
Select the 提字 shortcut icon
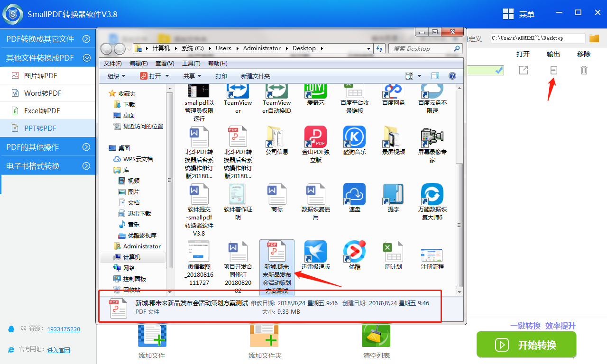coord(394,198)
